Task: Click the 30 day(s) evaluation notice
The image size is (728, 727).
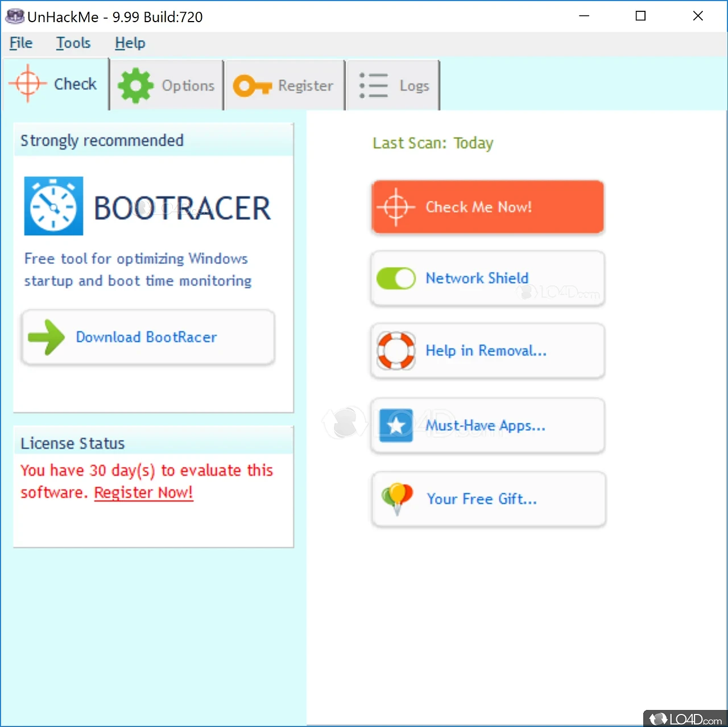Action: click(x=147, y=481)
